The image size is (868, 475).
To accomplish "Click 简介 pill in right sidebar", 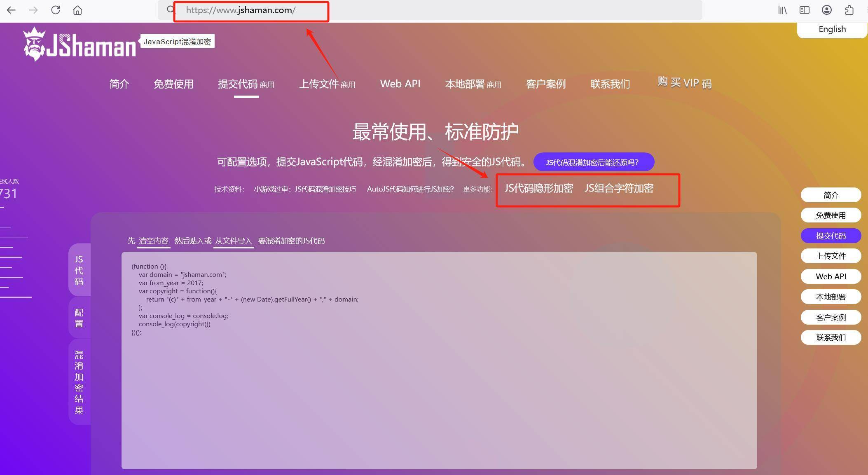I will pos(831,195).
